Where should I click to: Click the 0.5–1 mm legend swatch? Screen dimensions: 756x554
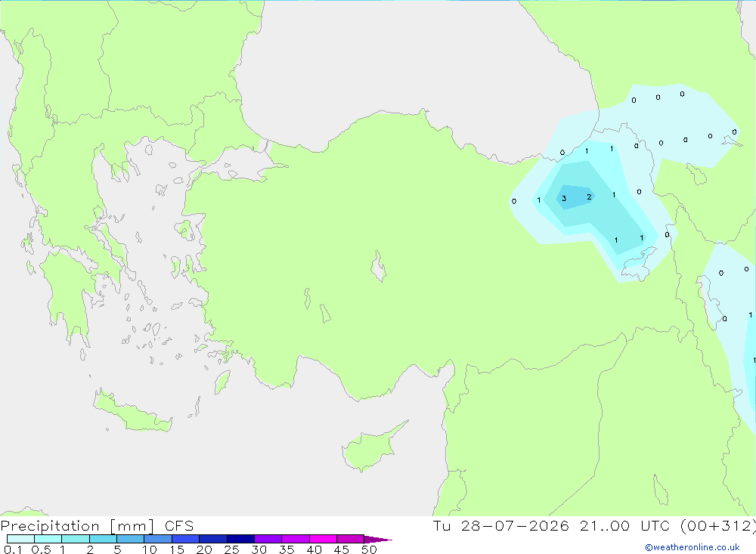point(48,539)
